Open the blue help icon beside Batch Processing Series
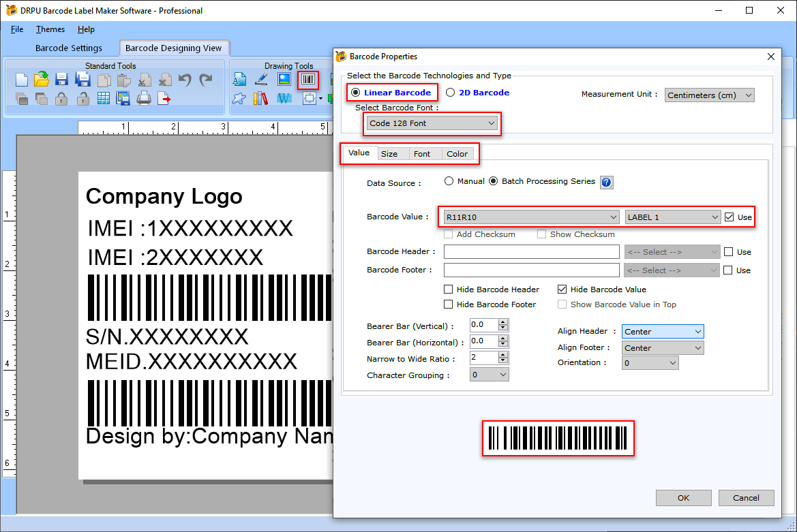The height and width of the screenshot is (532, 797). tap(606, 183)
